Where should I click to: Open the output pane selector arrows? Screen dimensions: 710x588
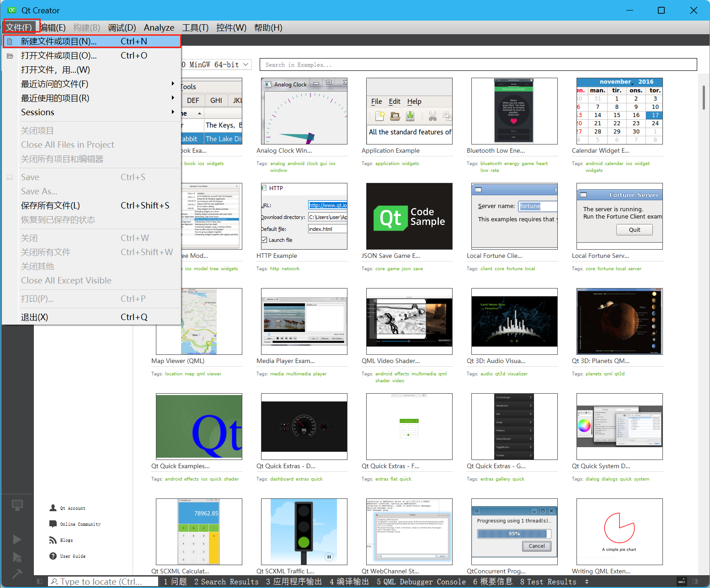(587, 582)
